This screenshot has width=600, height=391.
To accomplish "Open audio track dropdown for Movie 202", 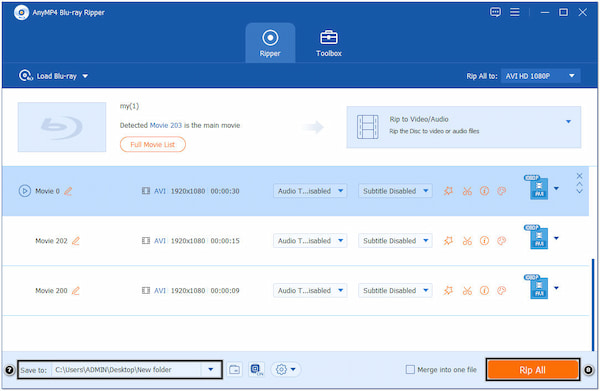I will coord(310,241).
